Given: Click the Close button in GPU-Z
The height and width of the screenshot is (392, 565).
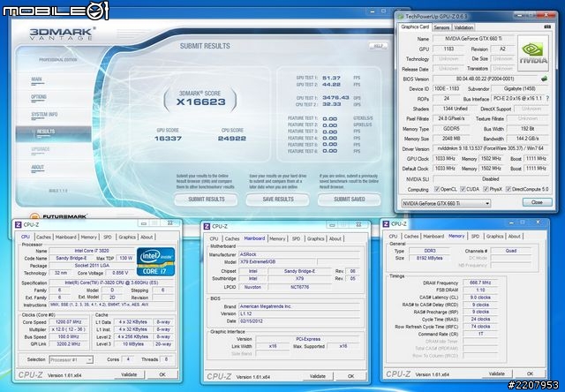Looking at the screenshot, I should pos(537,202).
